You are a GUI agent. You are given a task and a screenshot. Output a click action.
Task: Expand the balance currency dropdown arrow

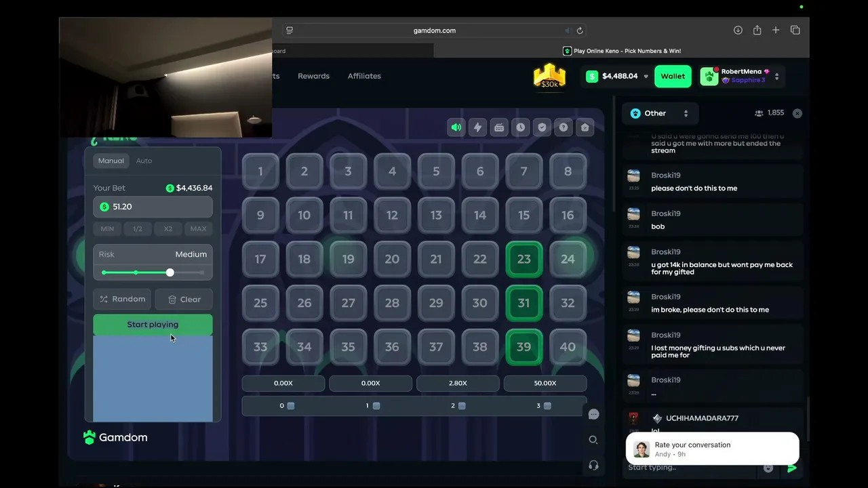[646, 77]
